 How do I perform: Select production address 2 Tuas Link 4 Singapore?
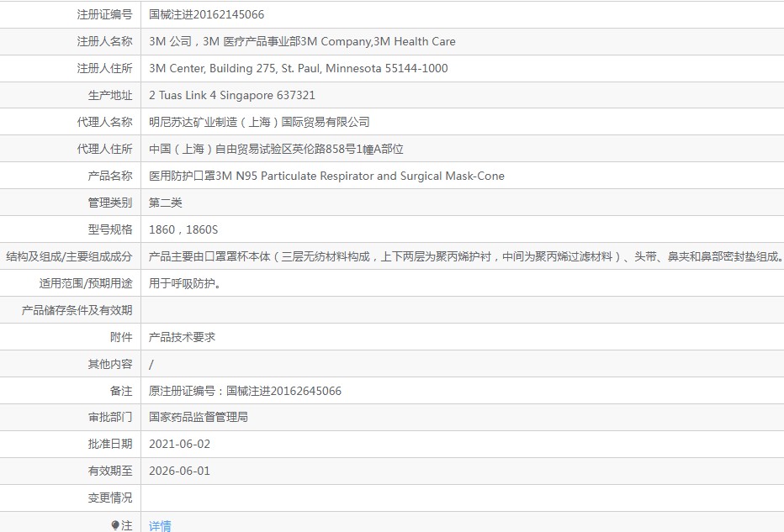pos(232,96)
